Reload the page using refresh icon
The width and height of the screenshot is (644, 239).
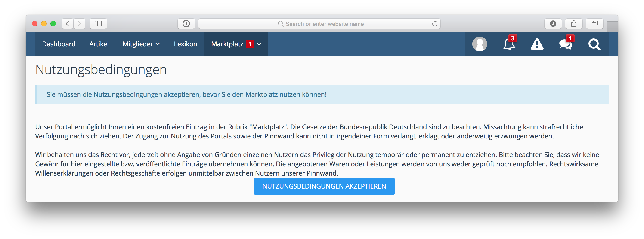(x=435, y=24)
